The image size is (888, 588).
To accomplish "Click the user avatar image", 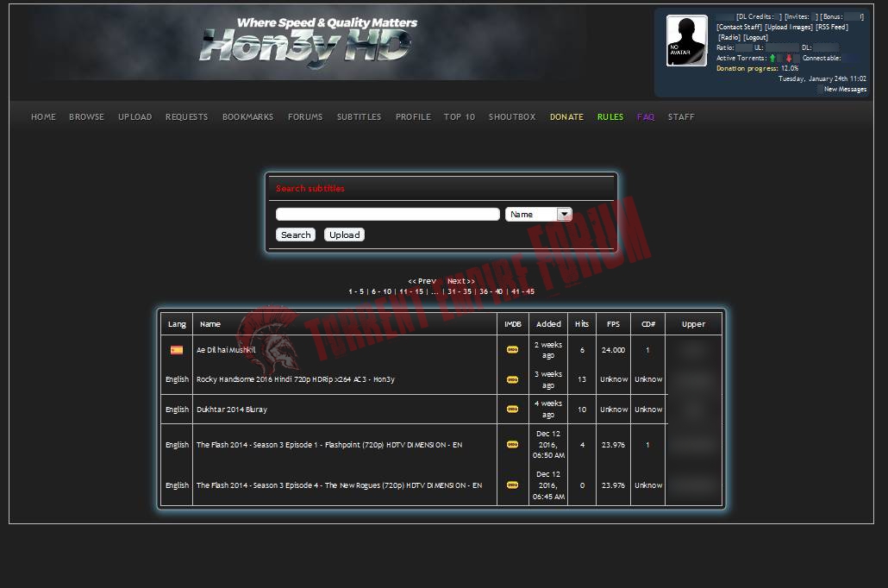I will tap(686, 41).
